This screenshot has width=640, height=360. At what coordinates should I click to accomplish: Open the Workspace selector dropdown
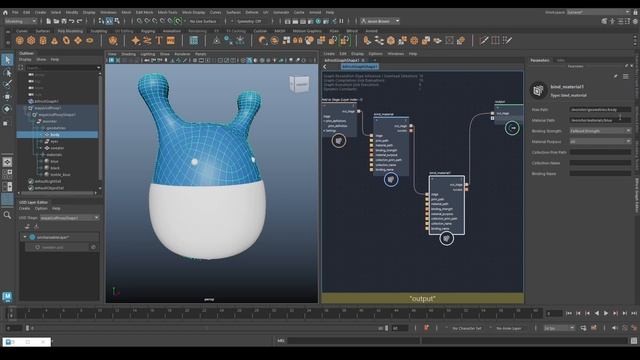pyautogui.click(x=598, y=12)
